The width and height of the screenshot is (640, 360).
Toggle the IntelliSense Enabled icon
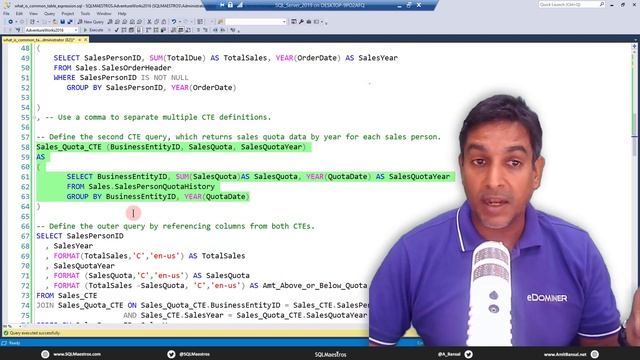coord(139,30)
